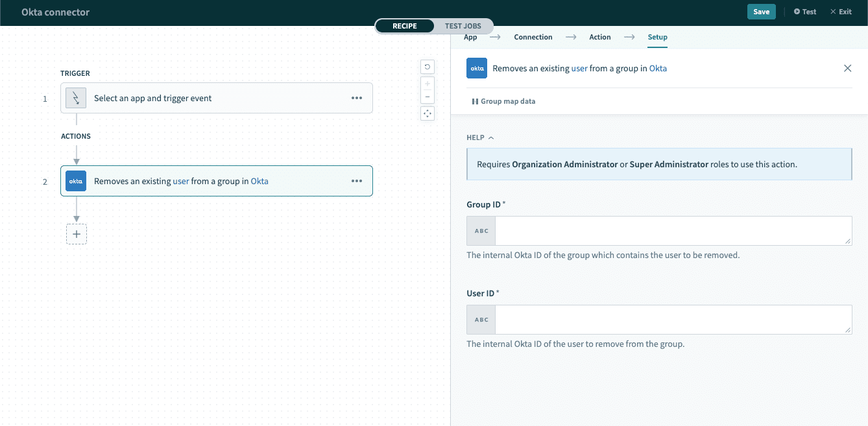Select the RECIPE tab
The width and height of the screenshot is (868, 426).
(404, 26)
